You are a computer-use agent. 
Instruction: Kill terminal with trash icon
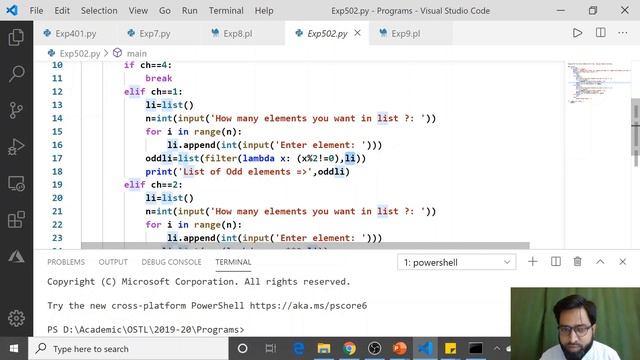(x=578, y=262)
